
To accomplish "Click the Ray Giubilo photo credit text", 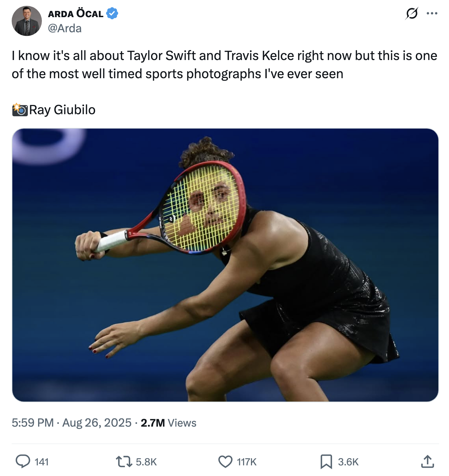I will [62, 110].
